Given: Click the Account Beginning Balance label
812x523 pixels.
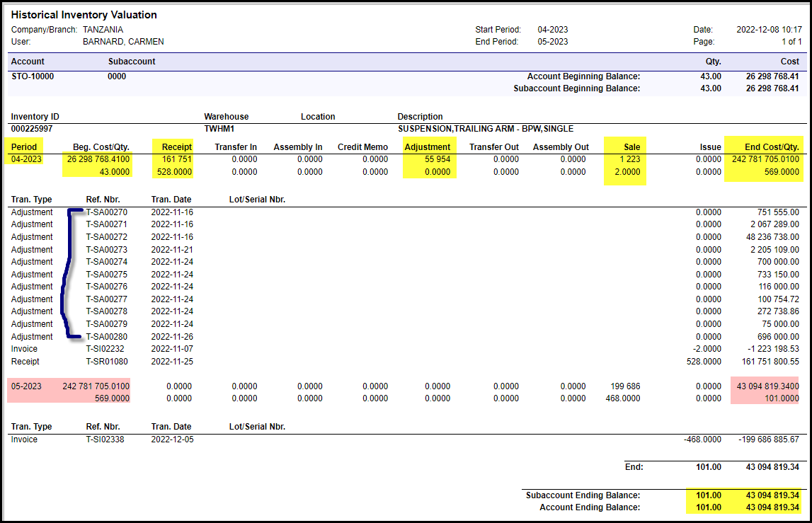Looking at the screenshot, I should click(x=583, y=76).
